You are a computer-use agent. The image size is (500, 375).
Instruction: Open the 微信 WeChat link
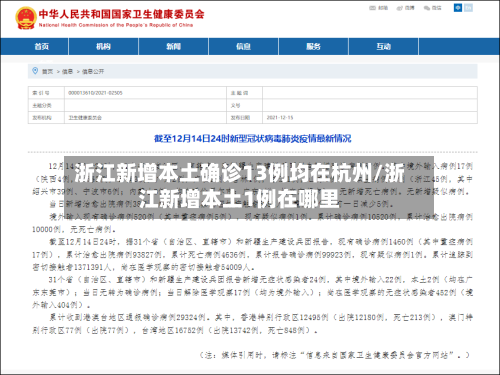point(433,8)
